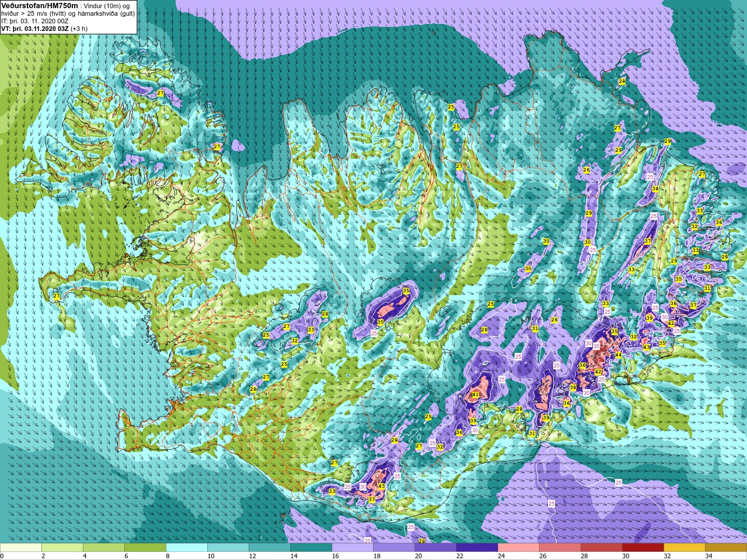Choose the dark indigo 22–24 legend swatch
747x560 pixels.
coord(477,548)
